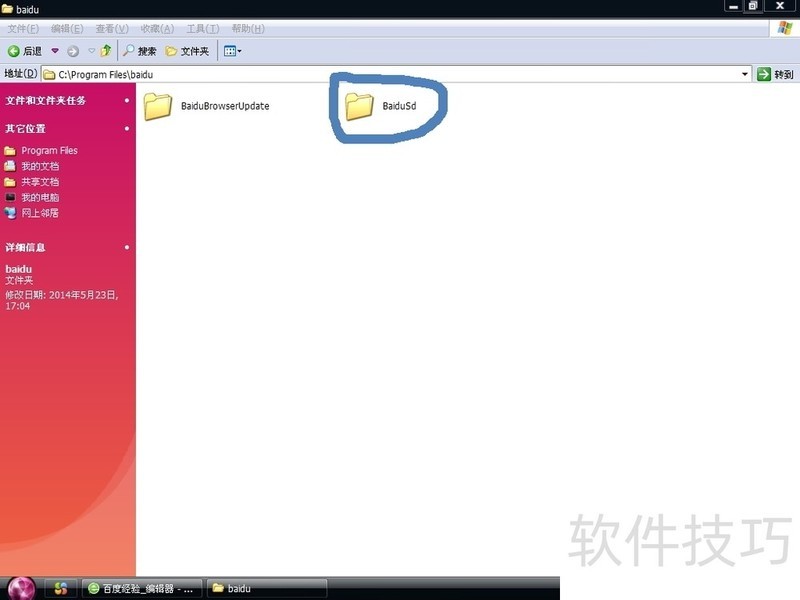Open the 编辑(E) menu

[67, 29]
